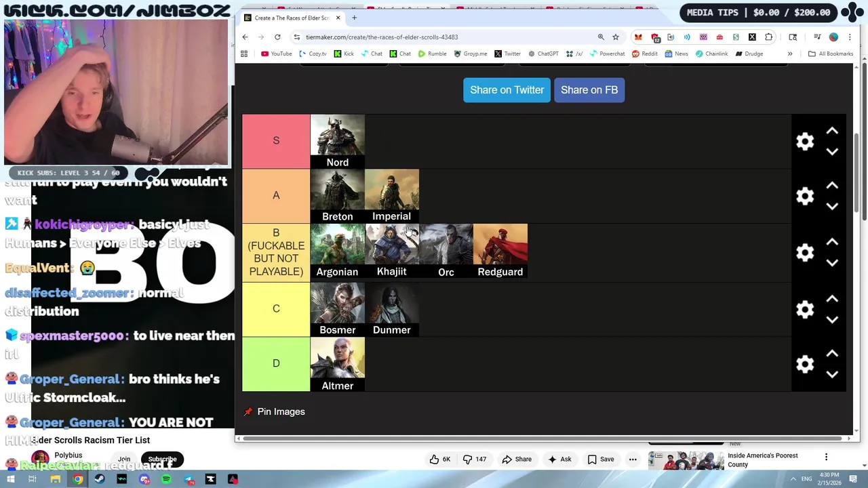Move B tier row up

pos(832,242)
